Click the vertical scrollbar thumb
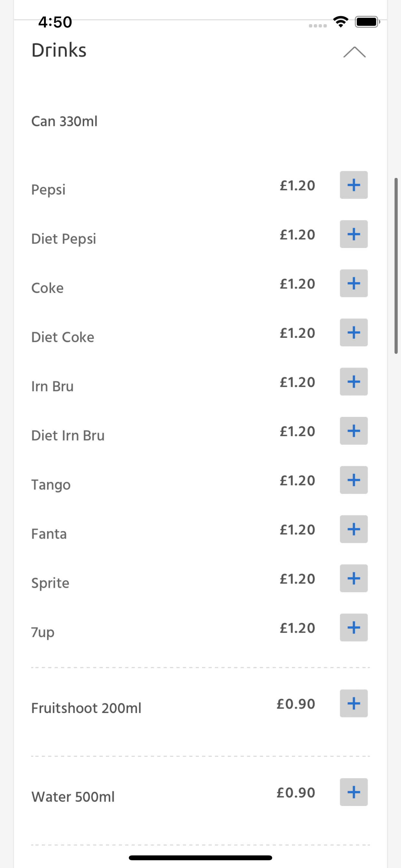Image resolution: width=401 pixels, height=868 pixels. [x=396, y=266]
